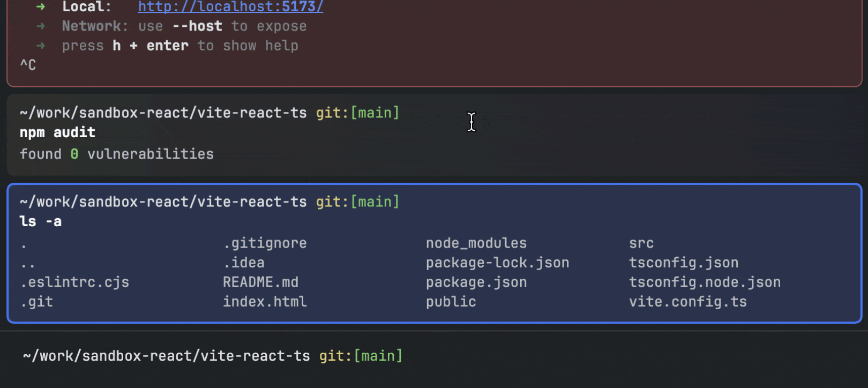Click package.json in the file listing
Image resolution: width=868 pixels, height=388 pixels.
tap(476, 282)
